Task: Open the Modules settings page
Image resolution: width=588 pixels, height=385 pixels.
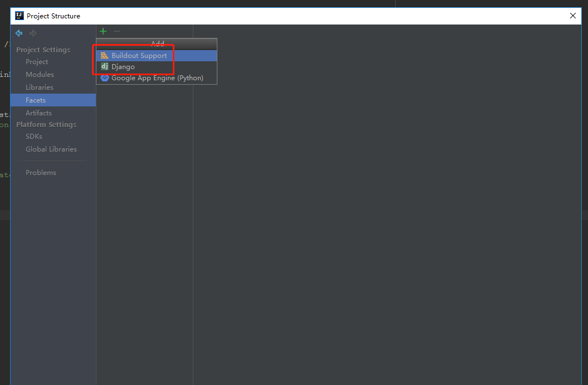Action: 39,74
